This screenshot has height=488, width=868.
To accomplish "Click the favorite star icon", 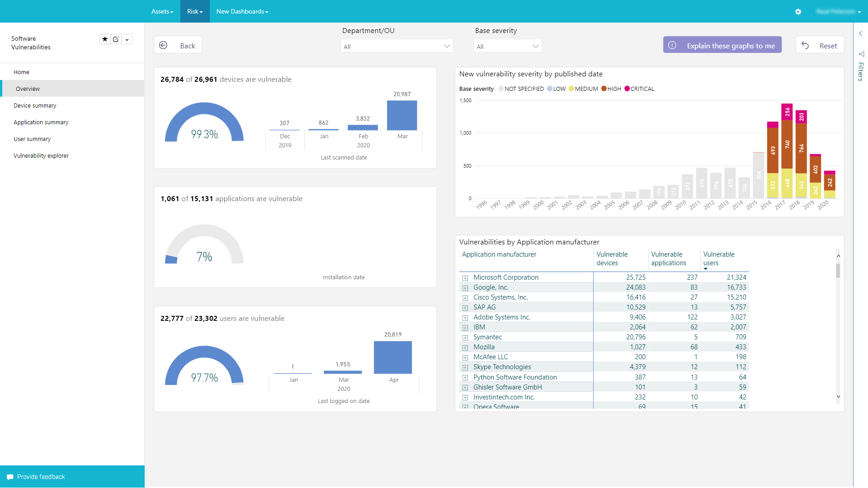I will [105, 39].
